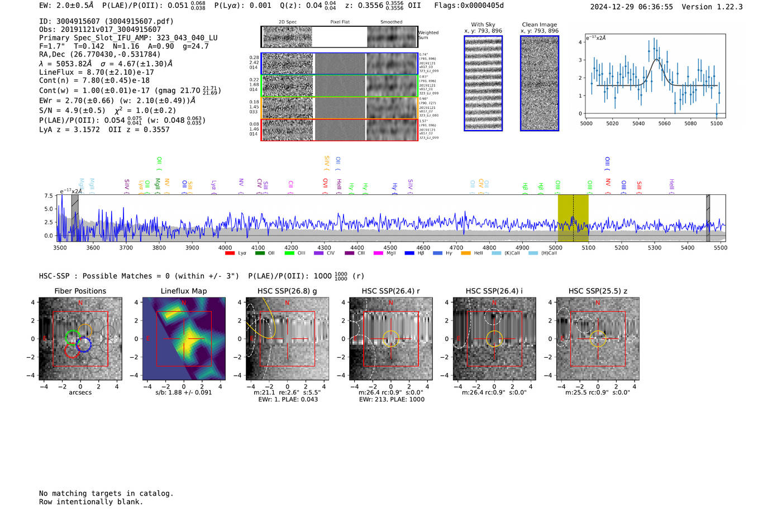This screenshot has width=782, height=532.
Task: Select the Flags:0x0000405d header text
Action: 469,6
